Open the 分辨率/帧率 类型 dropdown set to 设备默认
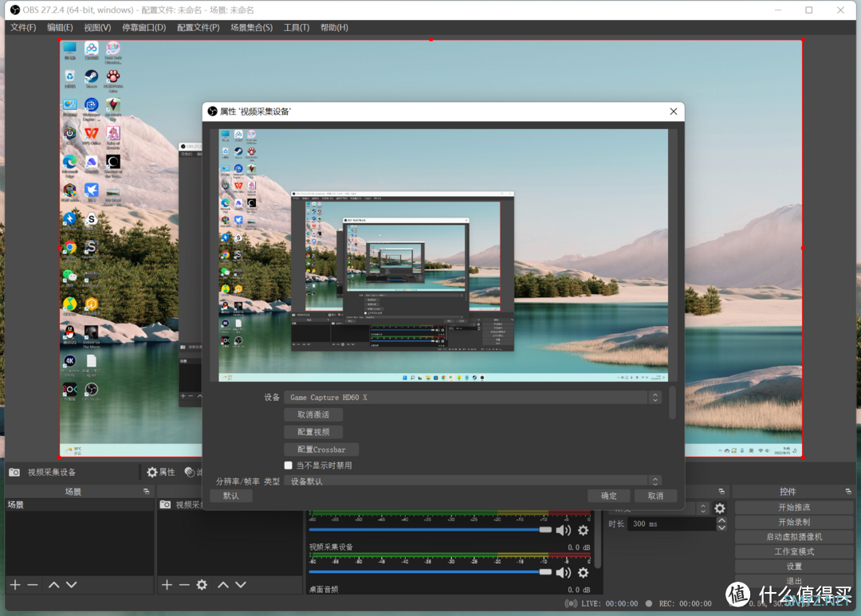The height and width of the screenshot is (616, 861). pyautogui.click(x=473, y=481)
